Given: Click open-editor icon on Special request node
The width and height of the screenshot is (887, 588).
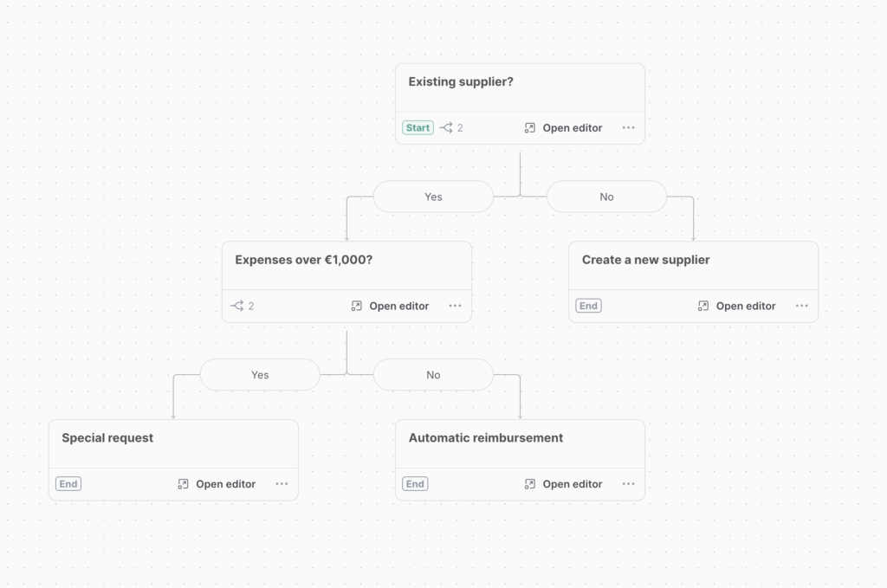Looking at the screenshot, I should click(183, 484).
